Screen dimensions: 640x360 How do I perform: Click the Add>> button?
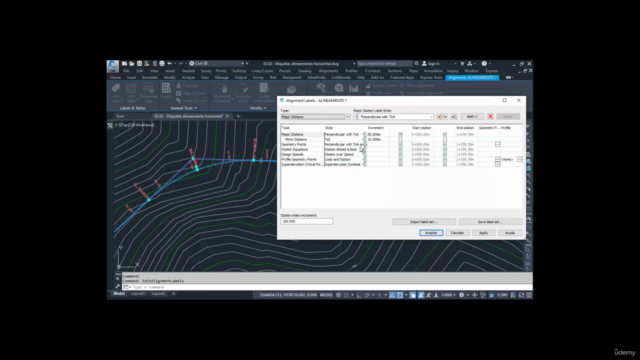tap(472, 117)
